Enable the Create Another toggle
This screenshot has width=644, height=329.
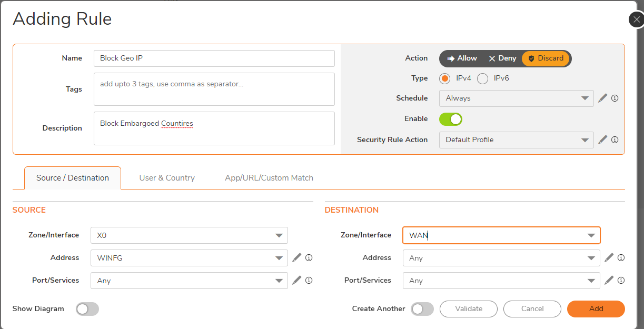click(422, 309)
